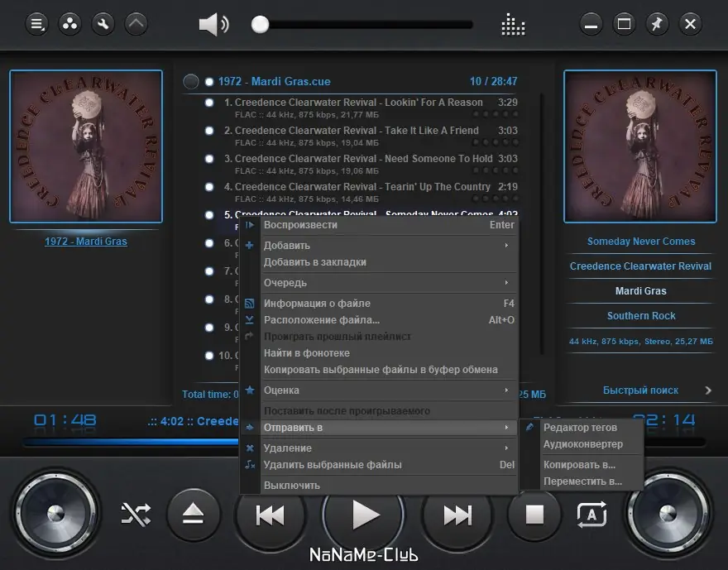This screenshot has height=570, width=728.
Task: Click the eject / open file button
Action: [x=193, y=515]
